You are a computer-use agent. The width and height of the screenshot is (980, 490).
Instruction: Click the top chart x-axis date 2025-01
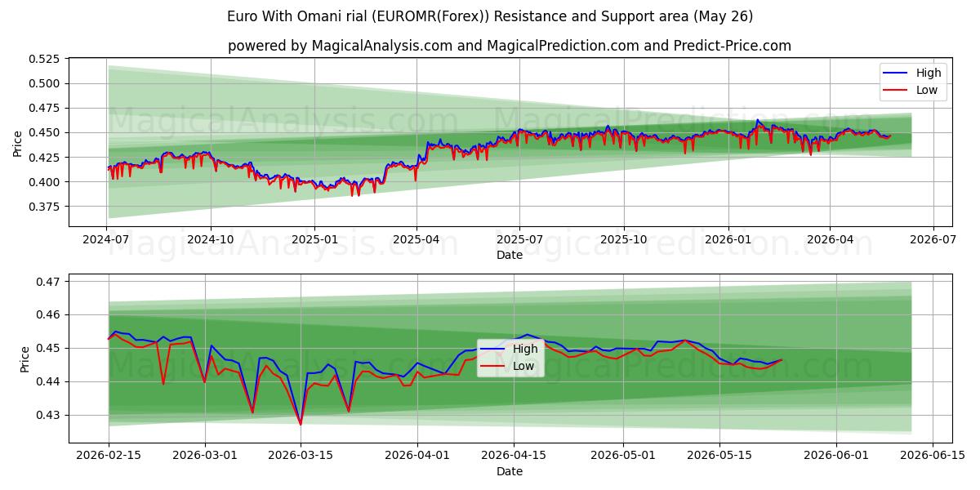tap(315, 241)
